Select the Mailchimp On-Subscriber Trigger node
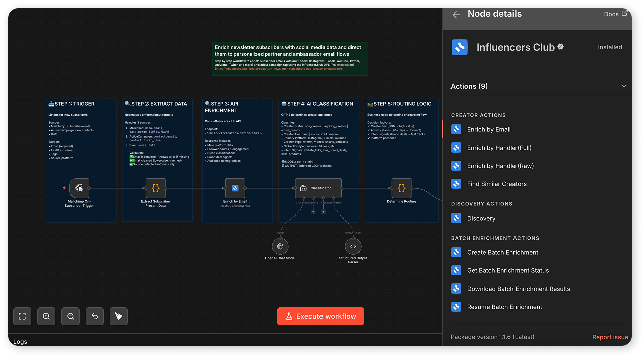 (79, 188)
